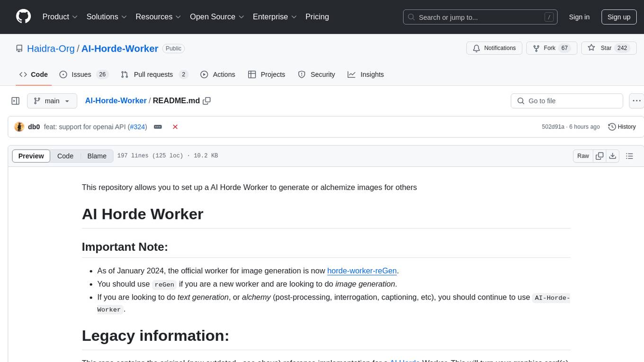
Task: Open commit 502d91a
Action: 553,127
